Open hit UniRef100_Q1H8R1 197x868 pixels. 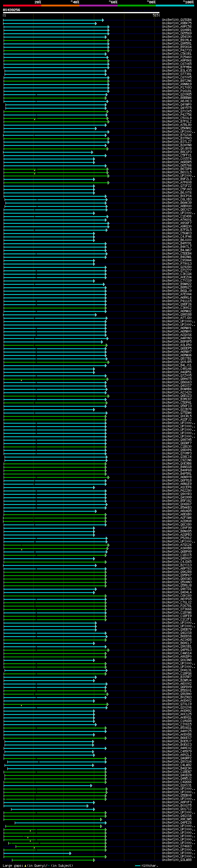click(177, 30)
